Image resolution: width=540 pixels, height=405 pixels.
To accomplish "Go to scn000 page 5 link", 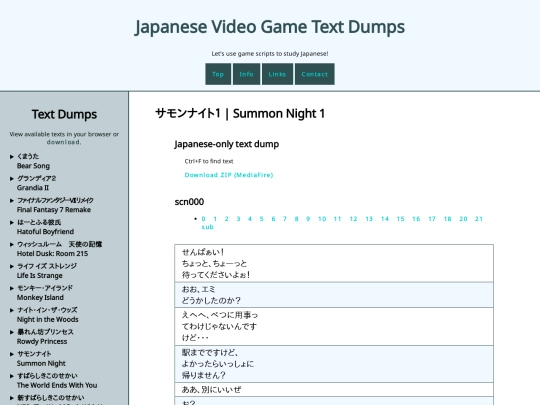I will click(262, 219).
